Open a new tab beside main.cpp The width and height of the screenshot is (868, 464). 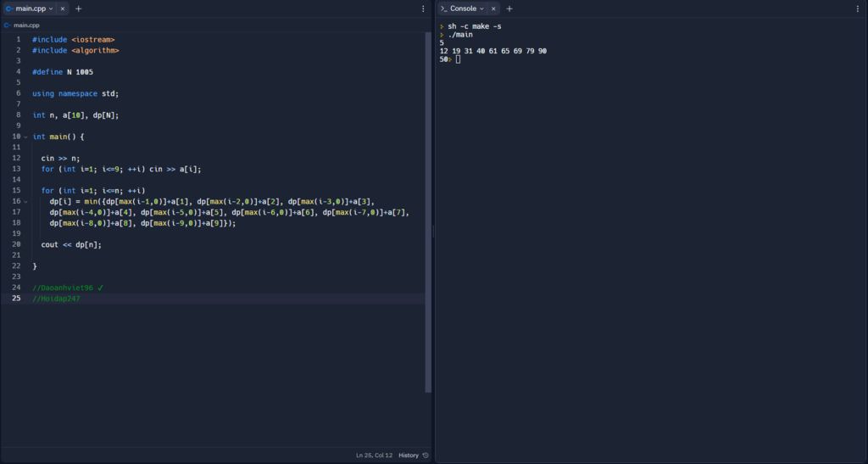click(79, 8)
